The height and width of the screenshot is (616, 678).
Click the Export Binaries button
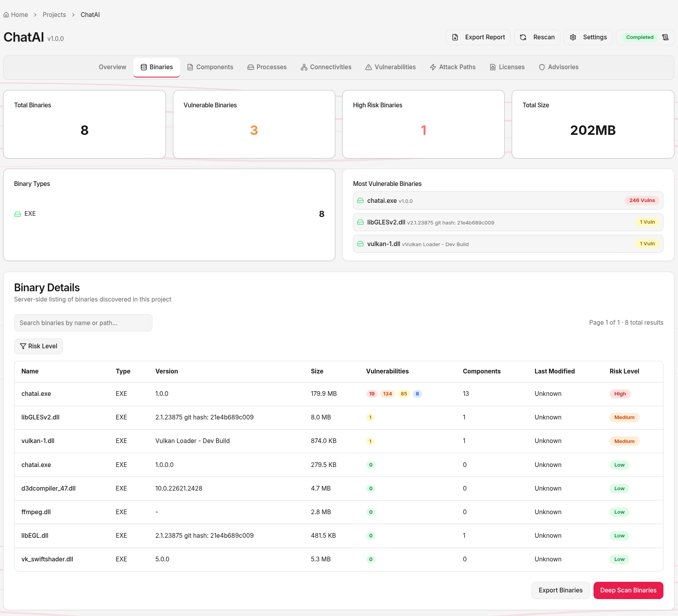(560, 590)
